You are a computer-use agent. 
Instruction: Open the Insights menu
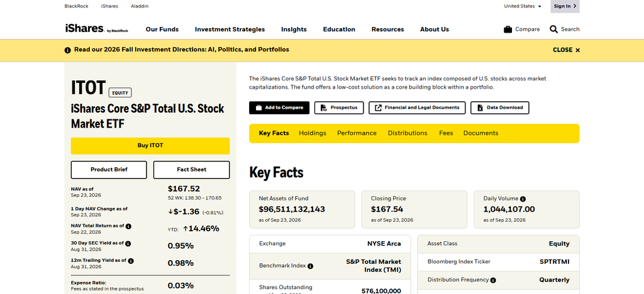(x=294, y=30)
